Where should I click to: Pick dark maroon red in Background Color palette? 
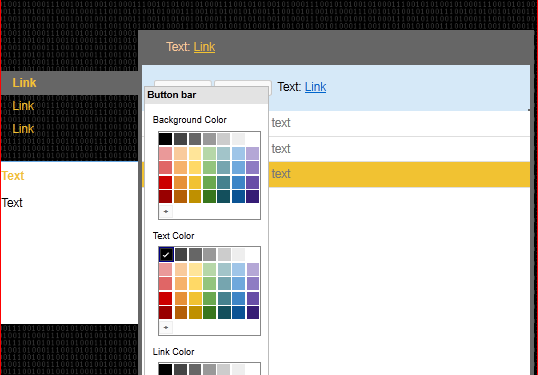pyautogui.click(x=165, y=197)
